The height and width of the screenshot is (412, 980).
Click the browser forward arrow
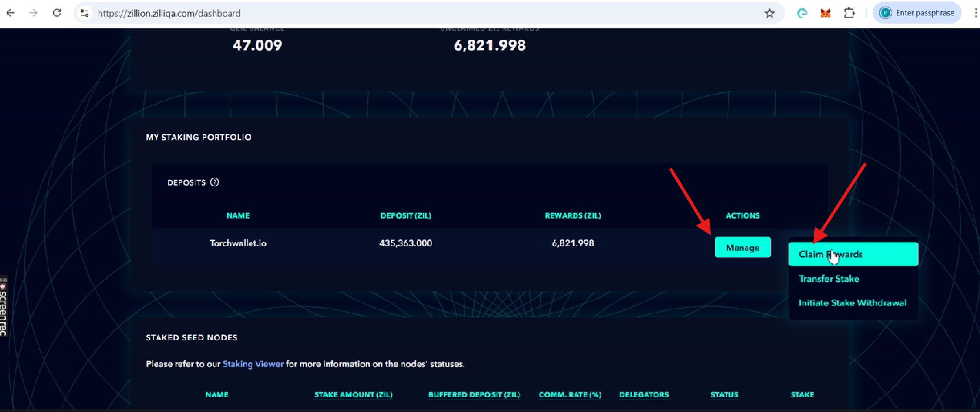(x=33, y=13)
